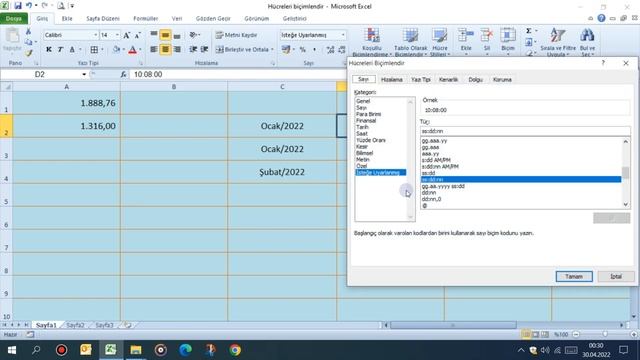Click Sırala ve Filtre Uygula icon
Image resolution: width=640 pixels, height=360 pixels.
[x=558, y=36]
